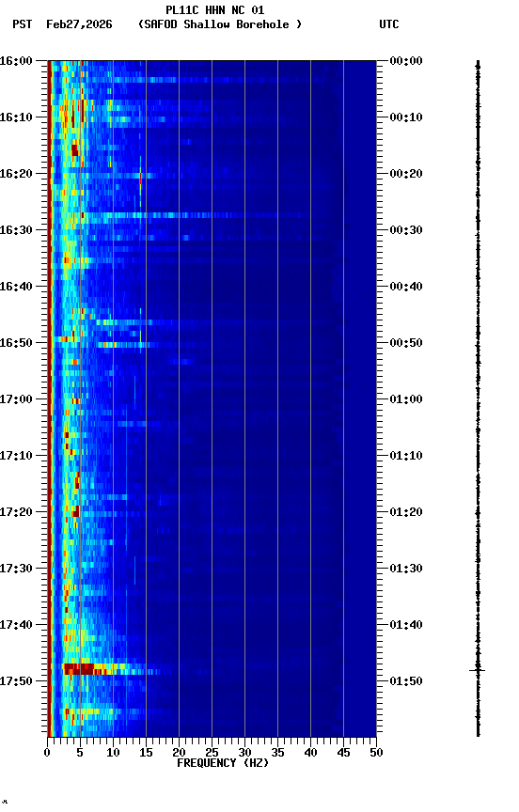Click the 16:50 PST time label
The width and height of the screenshot is (519, 812).
[16, 343]
